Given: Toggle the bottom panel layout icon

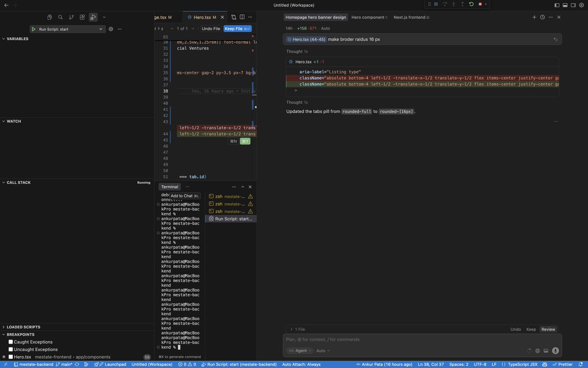Looking at the screenshot, I should click(565, 5).
